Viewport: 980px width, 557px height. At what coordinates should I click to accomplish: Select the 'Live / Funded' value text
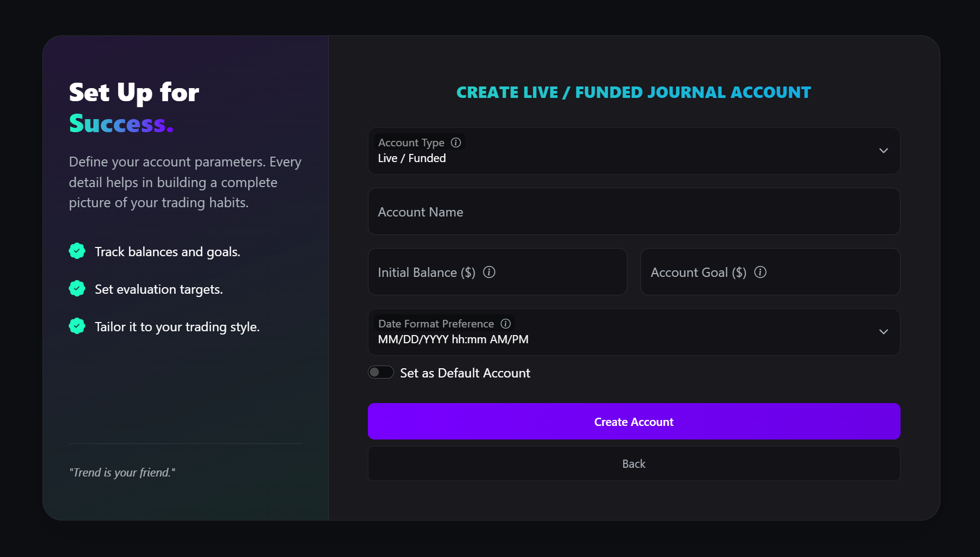(412, 158)
